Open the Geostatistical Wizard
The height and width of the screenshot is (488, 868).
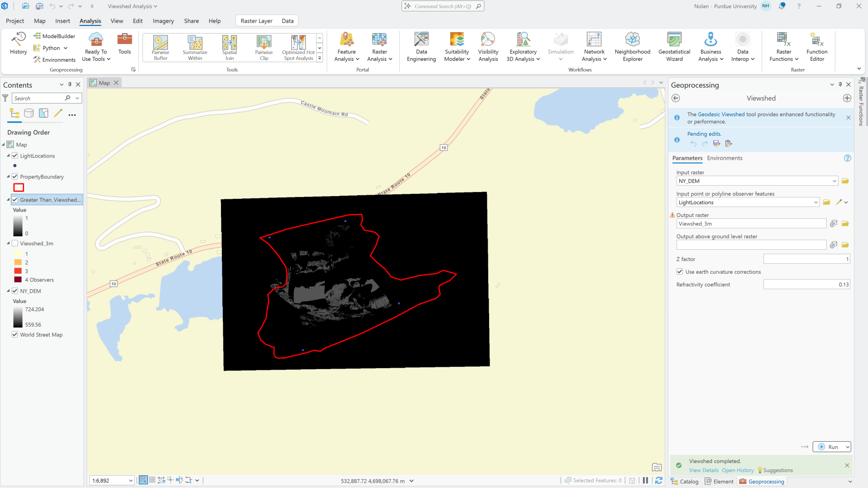(674, 47)
